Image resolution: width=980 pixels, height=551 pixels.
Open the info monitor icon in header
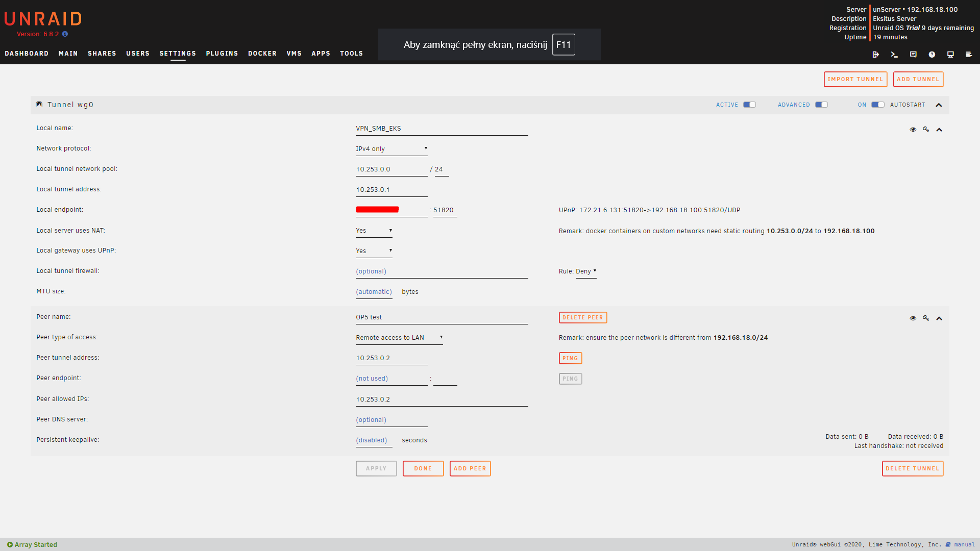(950, 55)
